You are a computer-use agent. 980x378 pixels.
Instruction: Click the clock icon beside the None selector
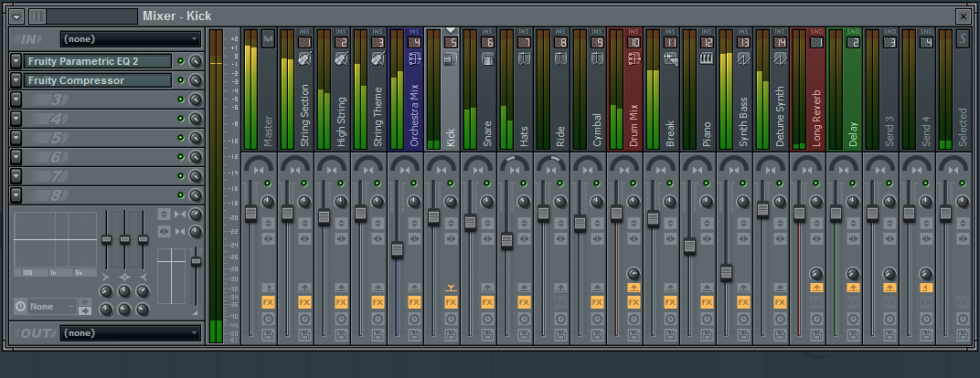pos(21,306)
